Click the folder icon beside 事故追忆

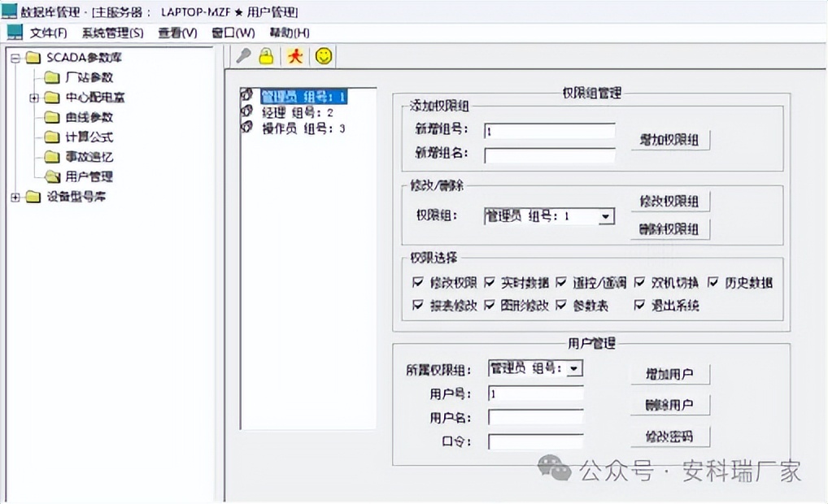[x=52, y=157]
